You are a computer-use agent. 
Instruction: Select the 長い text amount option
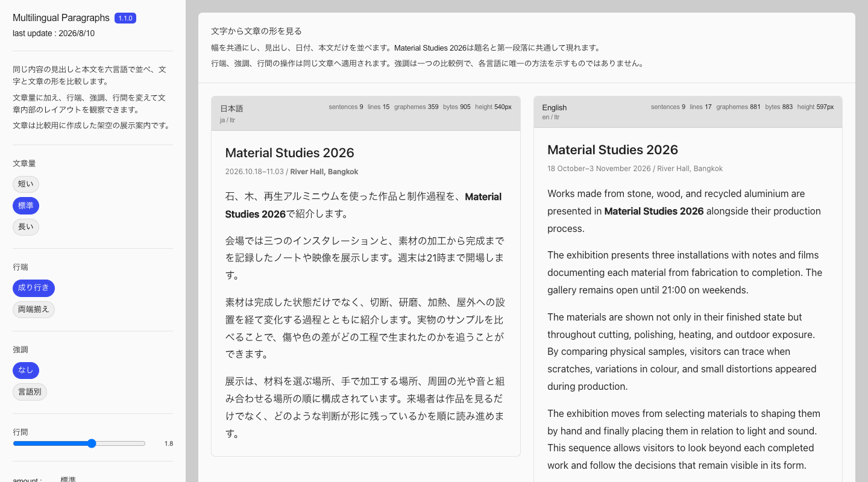pyautogui.click(x=26, y=227)
